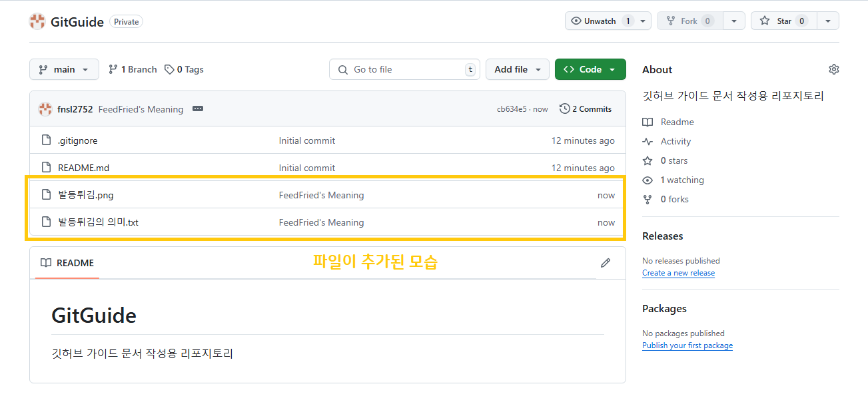Click the GitGuide heading in README
Image resolution: width=868 pixels, height=412 pixels.
click(94, 315)
